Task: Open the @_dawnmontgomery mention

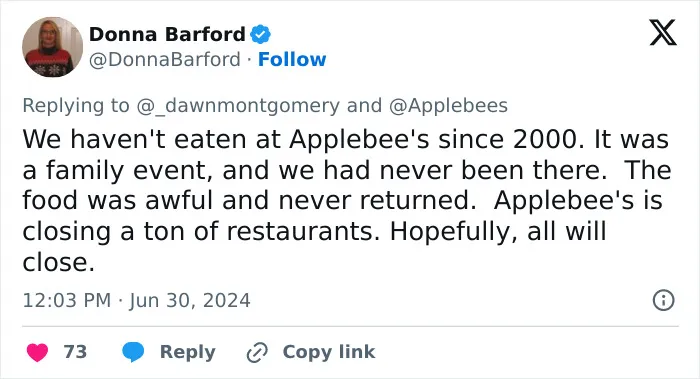Action: tap(238, 106)
